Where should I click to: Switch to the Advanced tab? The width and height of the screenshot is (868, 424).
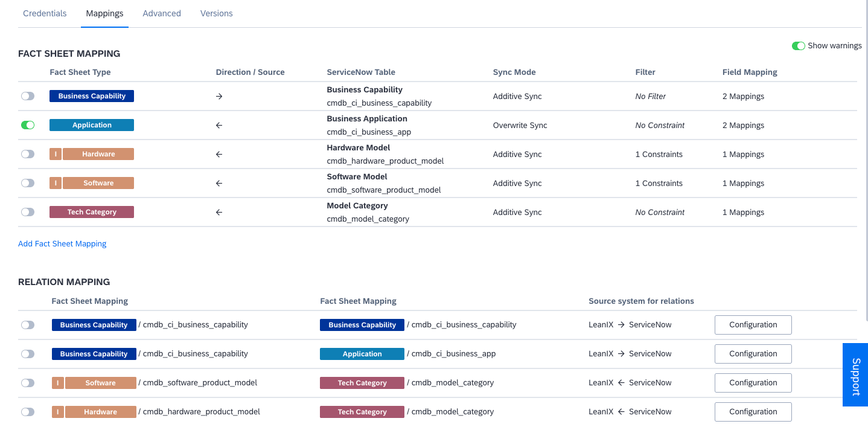coord(162,13)
